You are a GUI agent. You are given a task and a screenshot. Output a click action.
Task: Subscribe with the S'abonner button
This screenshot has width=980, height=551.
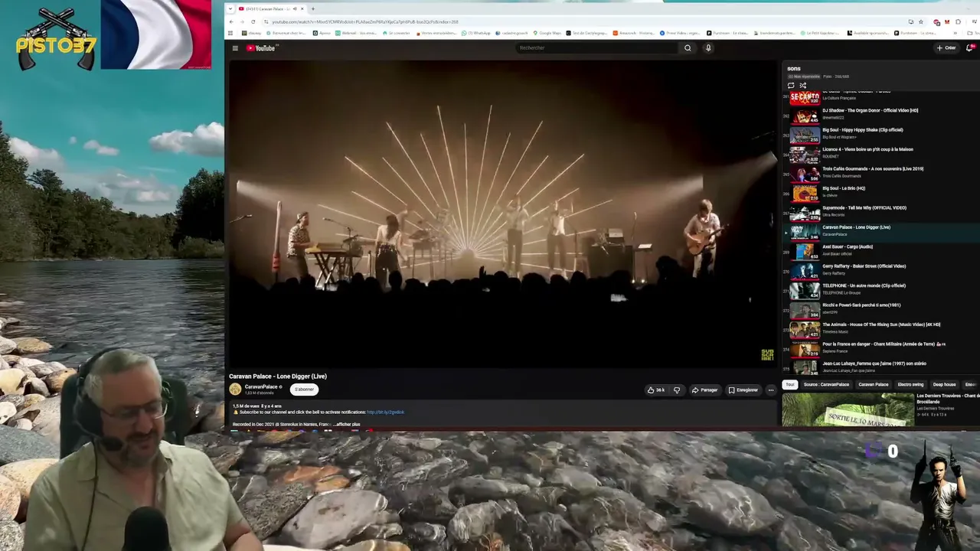[305, 390]
